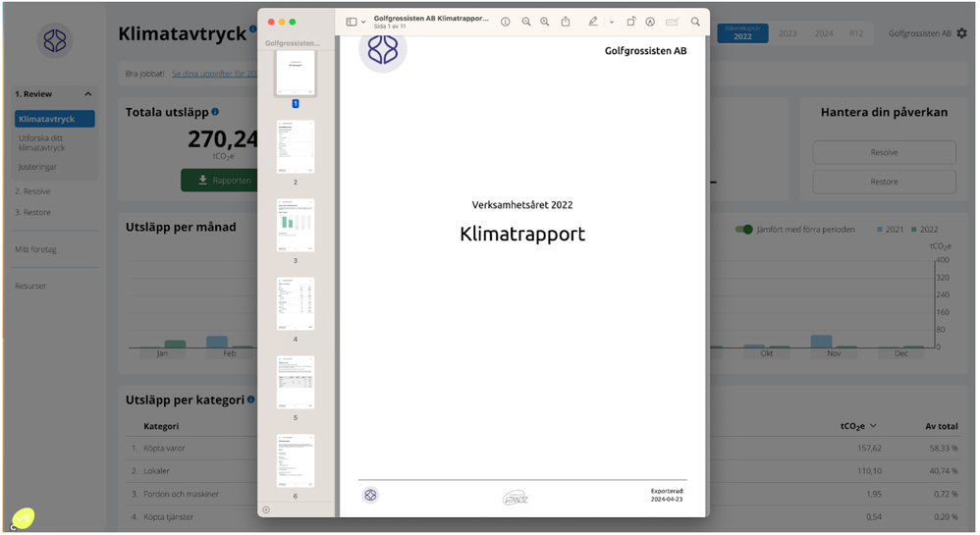This screenshot has height=535, width=980.
Task: Switch to the R12 tab
Action: (856, 33)
